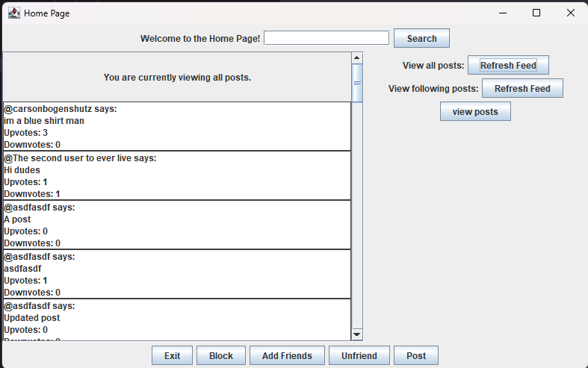This screenshot has width=588, height=368.
Task: Click the Unfriend button
Action: [x=359, y=355]
